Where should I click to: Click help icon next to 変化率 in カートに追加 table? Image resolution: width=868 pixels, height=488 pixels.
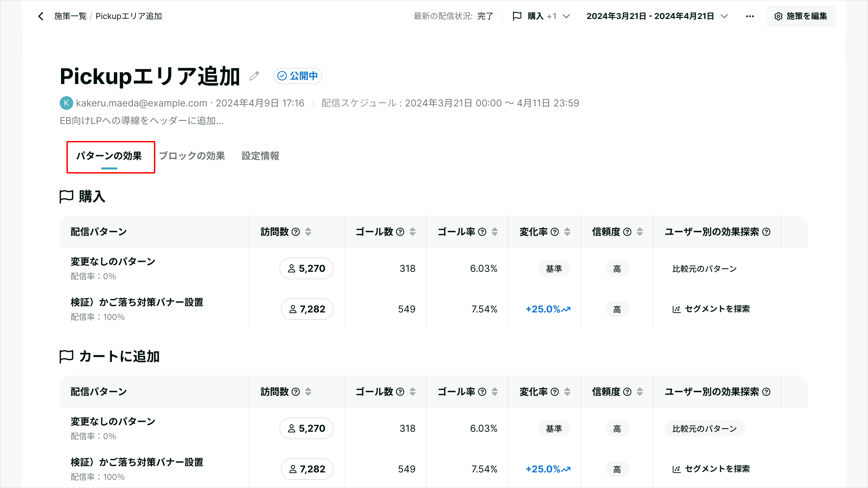tap(555, 392)
